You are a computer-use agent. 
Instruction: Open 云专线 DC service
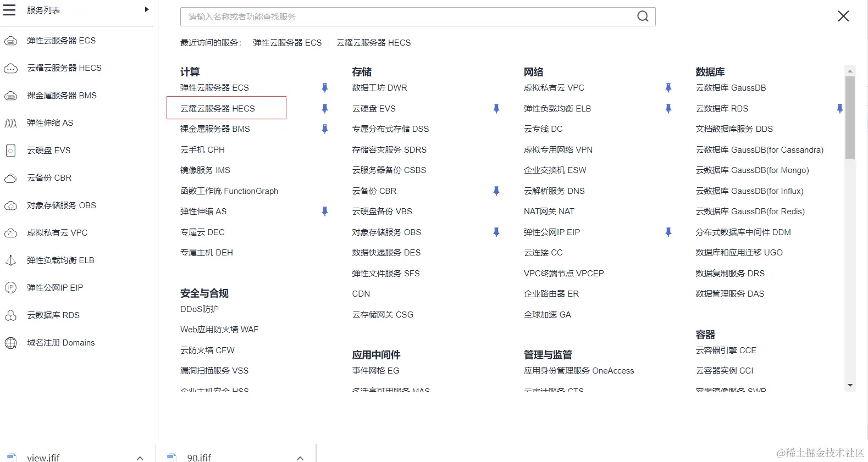point(543,129)
